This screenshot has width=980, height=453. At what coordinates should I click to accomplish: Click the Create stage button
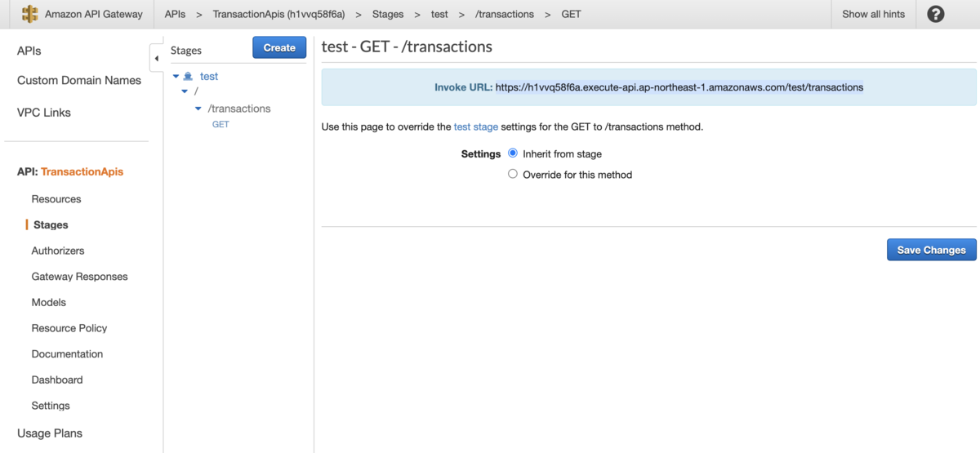[279, 48]
